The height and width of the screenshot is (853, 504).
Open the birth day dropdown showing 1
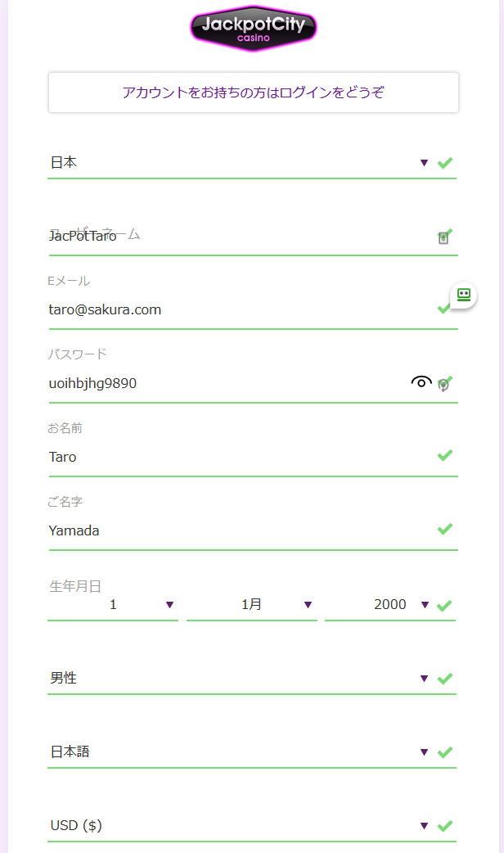[x=113, y=605]
